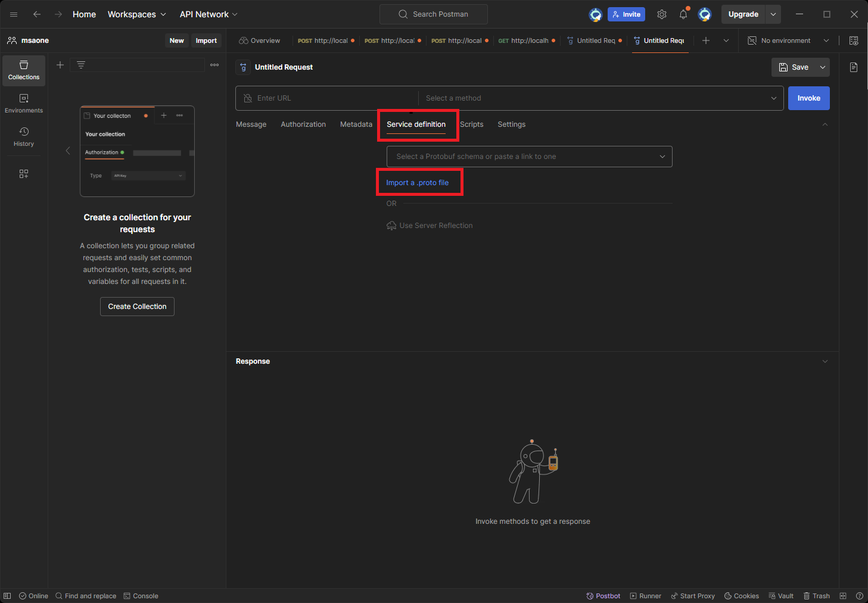Open the documentation icon in right sidebar
868x603 pixels.
(854, 67)
